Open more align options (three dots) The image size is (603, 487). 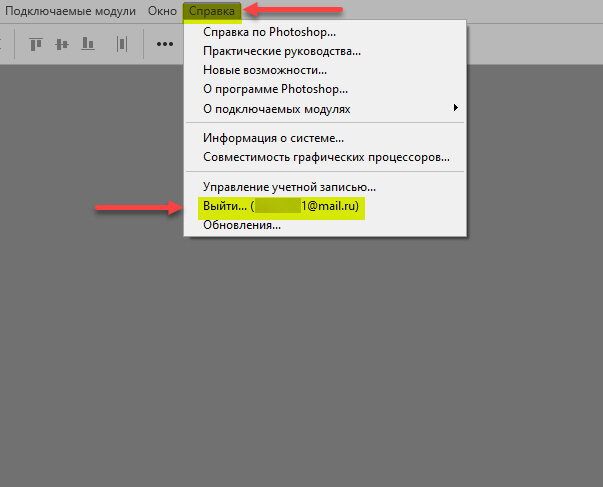(x=165, y=44)
